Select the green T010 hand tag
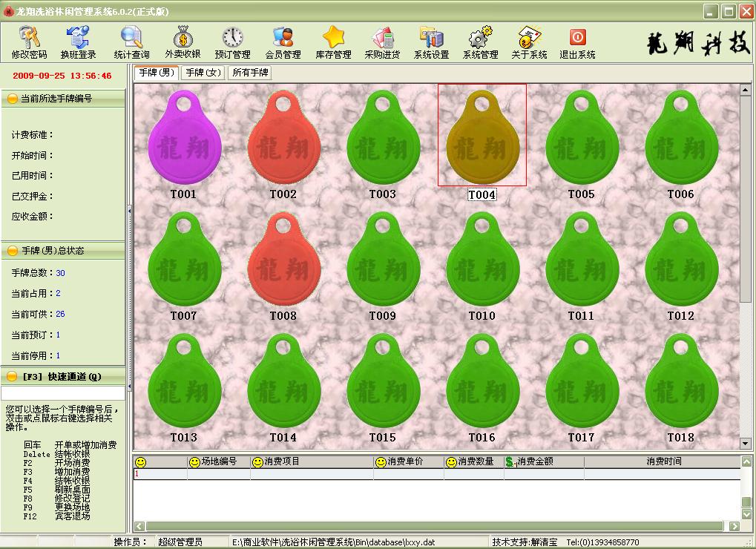Viewport: 756px width, 549px height. point(482,263)
